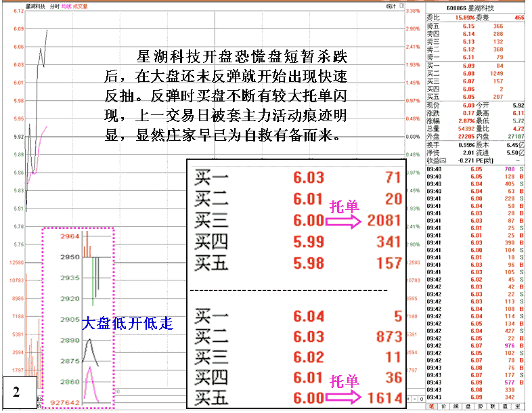Screen dimensions: 532x413
Task: Switch to the 盘 tab
Action: (x=468, y=406)
